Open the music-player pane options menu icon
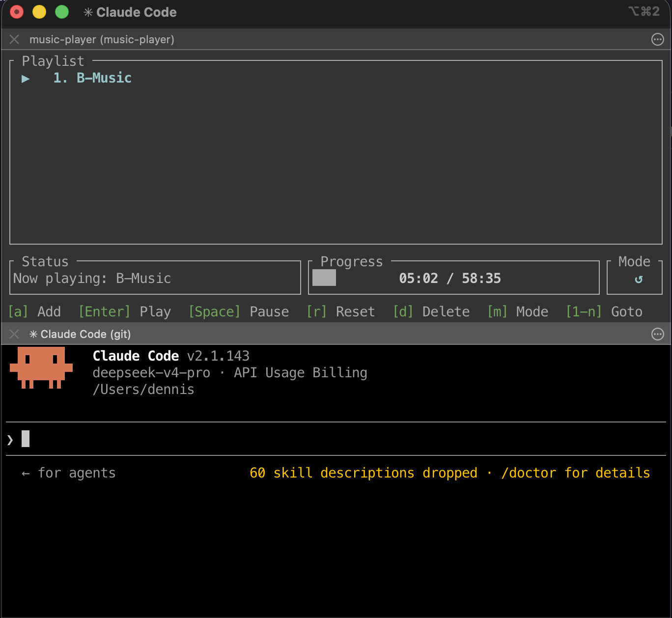 tap(657, 39)
